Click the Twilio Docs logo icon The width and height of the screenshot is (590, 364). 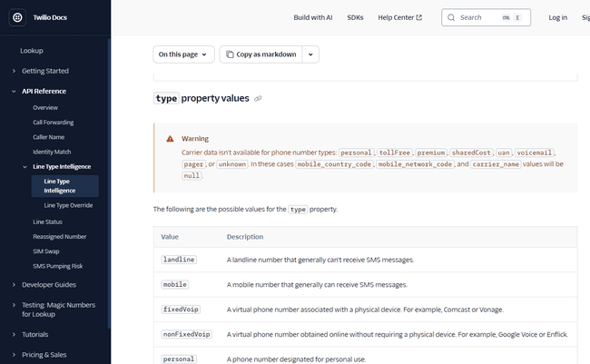(17, 17)
